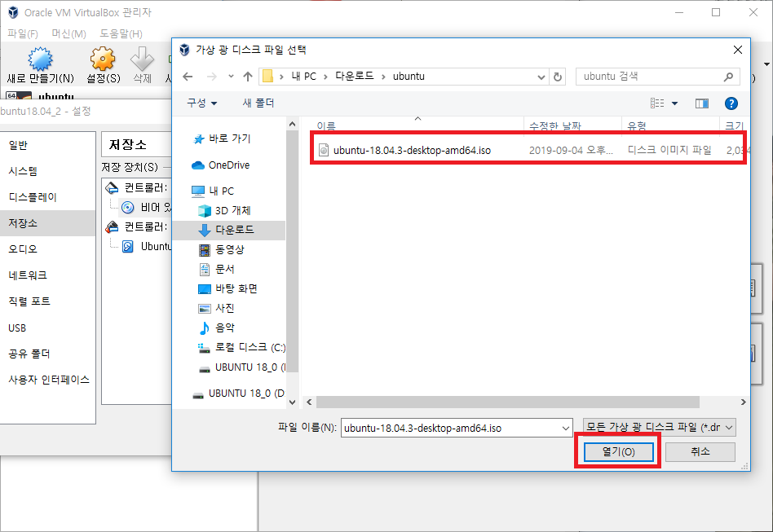
Task: Open the Quick access (바로 가기) star
Action: 199,139
